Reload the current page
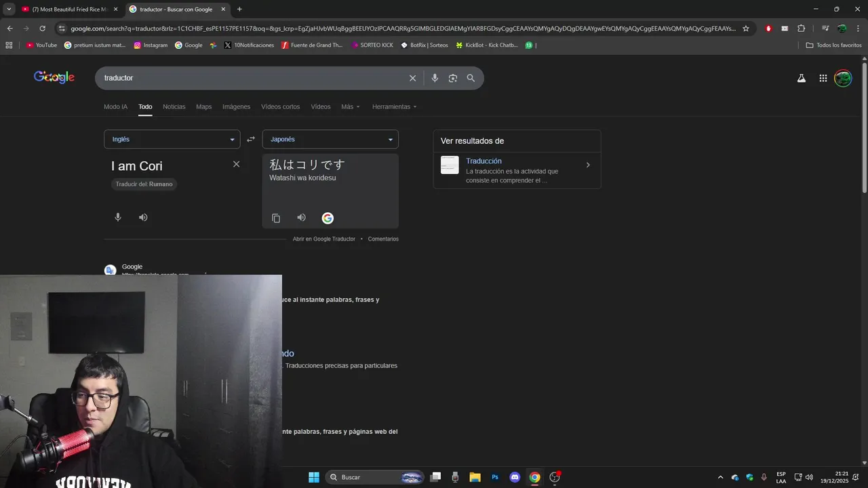Screen dimensions: 868x488 click(x=42, y=28)
